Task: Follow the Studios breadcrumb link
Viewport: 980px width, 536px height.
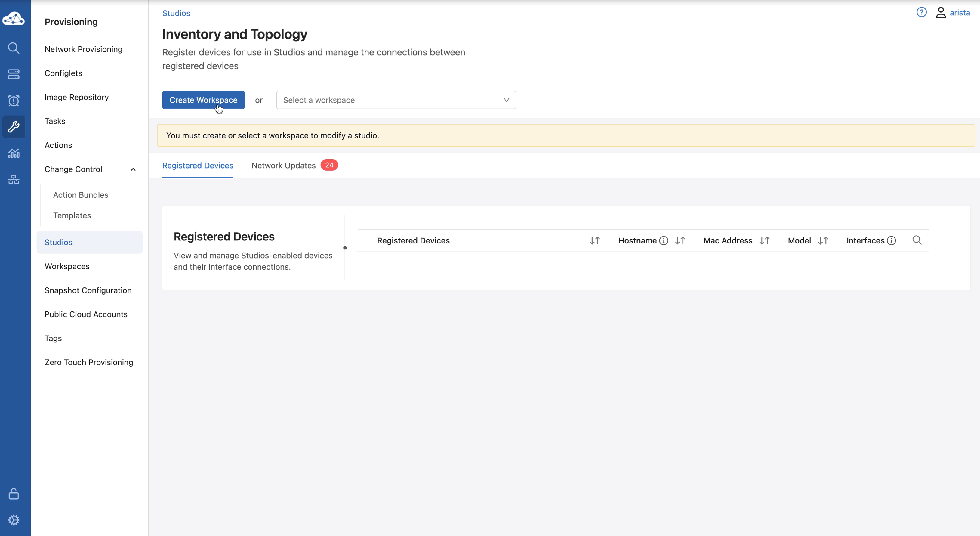Action: tap(176, 13)
